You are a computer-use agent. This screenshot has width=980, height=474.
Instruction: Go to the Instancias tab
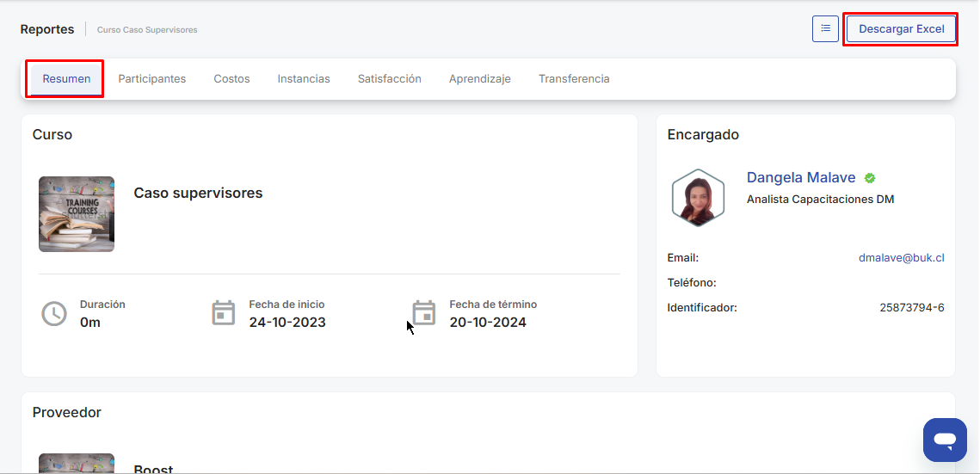coord(304,79)
